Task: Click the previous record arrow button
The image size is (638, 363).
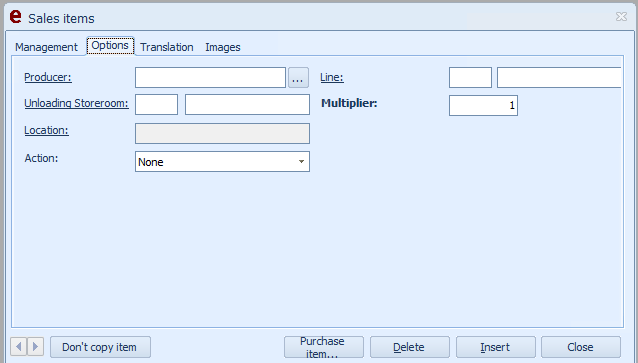Action: pos(19,347)
